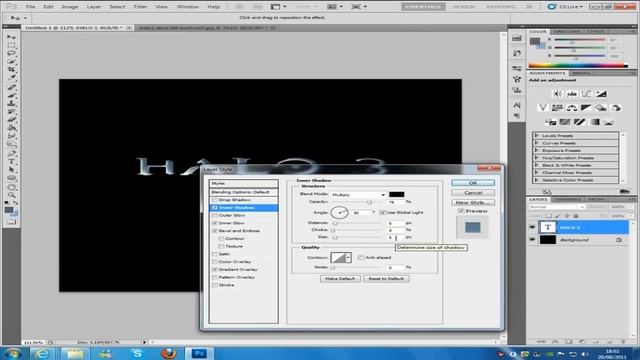Add a Selective Color adjustment
Screen dimensions: 640x360
609,122
